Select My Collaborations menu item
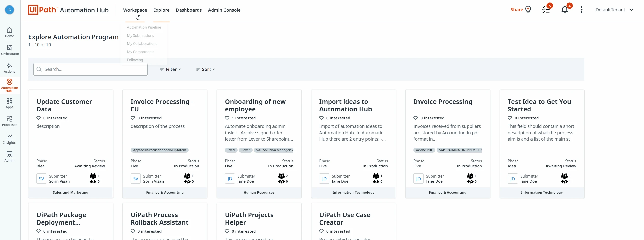The height and width of the screenshot is (240, 644). click(142, 44)
